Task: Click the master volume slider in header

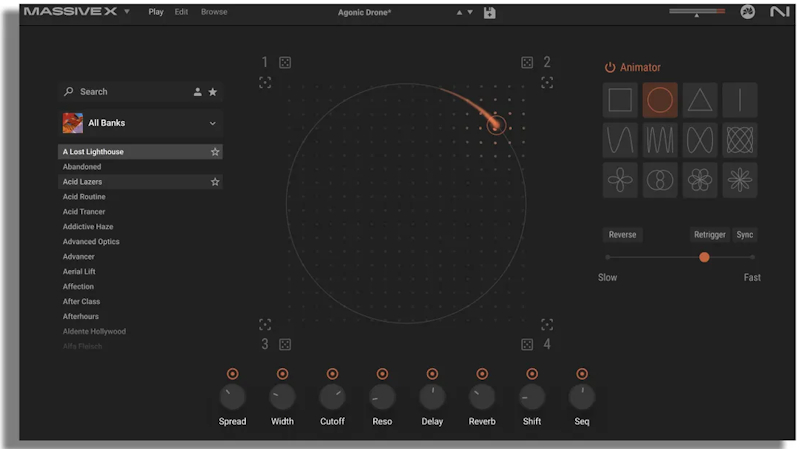Action: tap(697, 11)
